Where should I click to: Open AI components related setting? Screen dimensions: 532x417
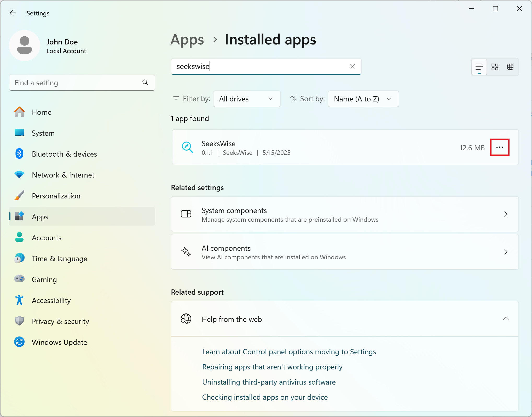point(345,252)
